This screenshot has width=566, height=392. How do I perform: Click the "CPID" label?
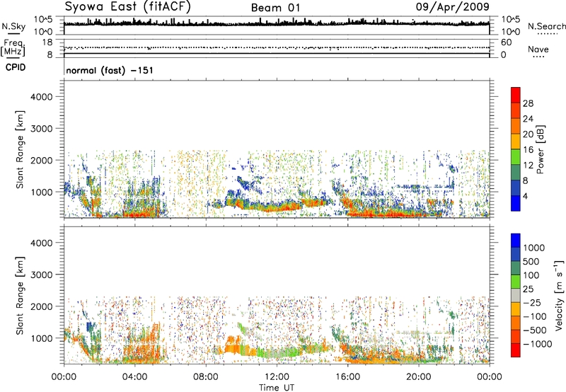(16, 67)
